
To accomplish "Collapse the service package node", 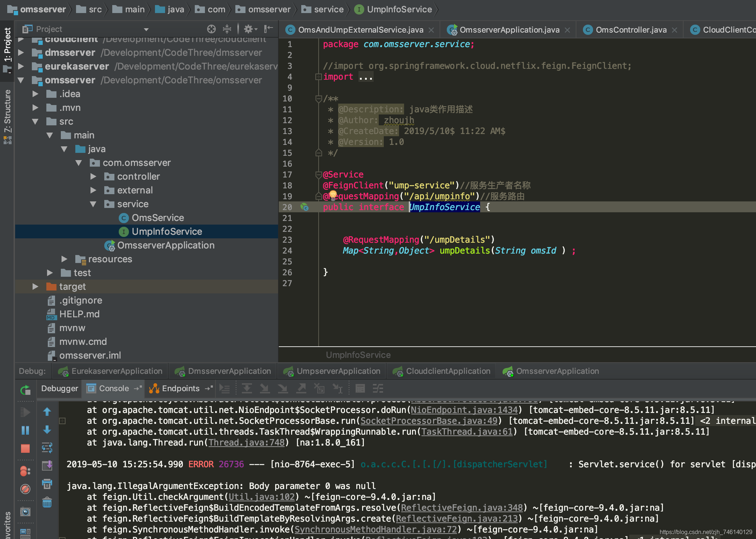I will [93, 204].
